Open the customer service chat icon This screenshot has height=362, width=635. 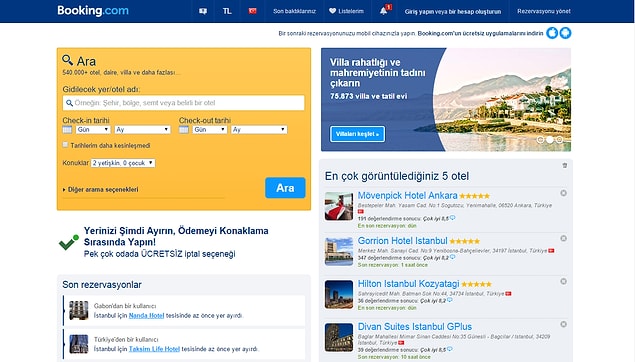[x=203, y=11]
